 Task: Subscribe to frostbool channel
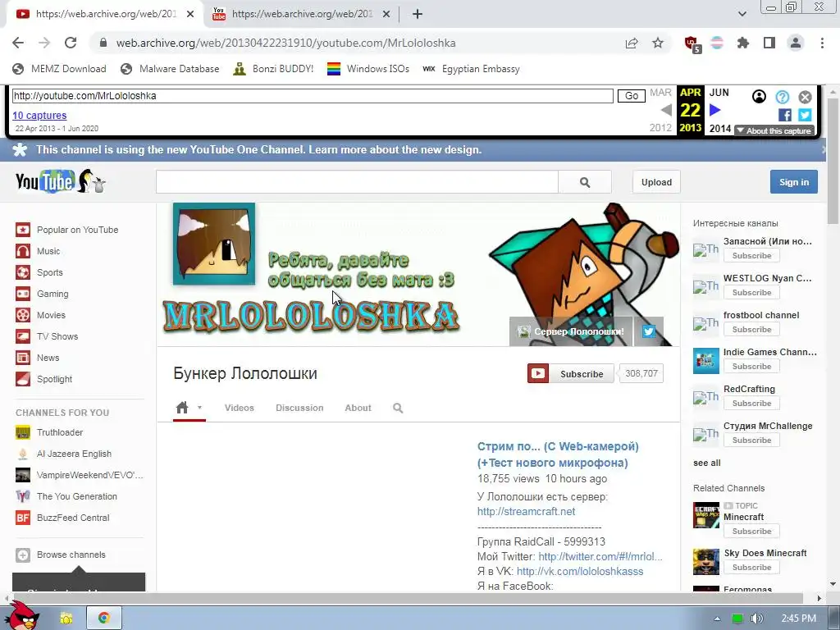(x=751, y=330)
